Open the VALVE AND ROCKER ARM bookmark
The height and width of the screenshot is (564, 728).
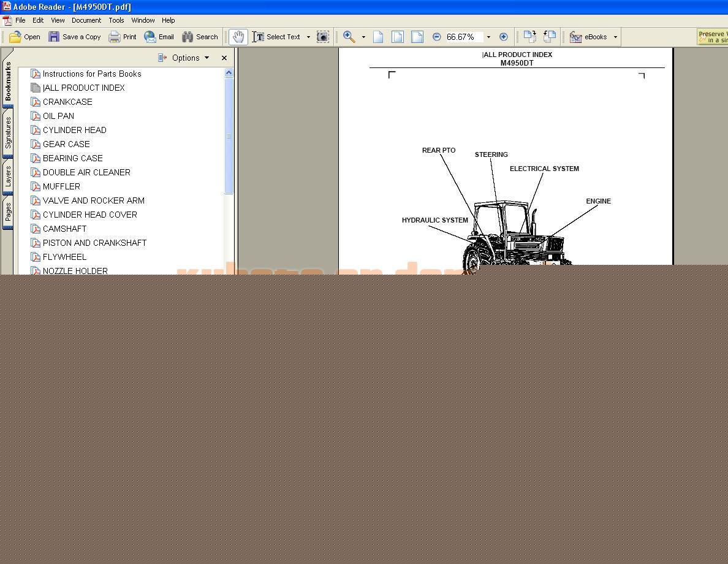tap(94, 200)
